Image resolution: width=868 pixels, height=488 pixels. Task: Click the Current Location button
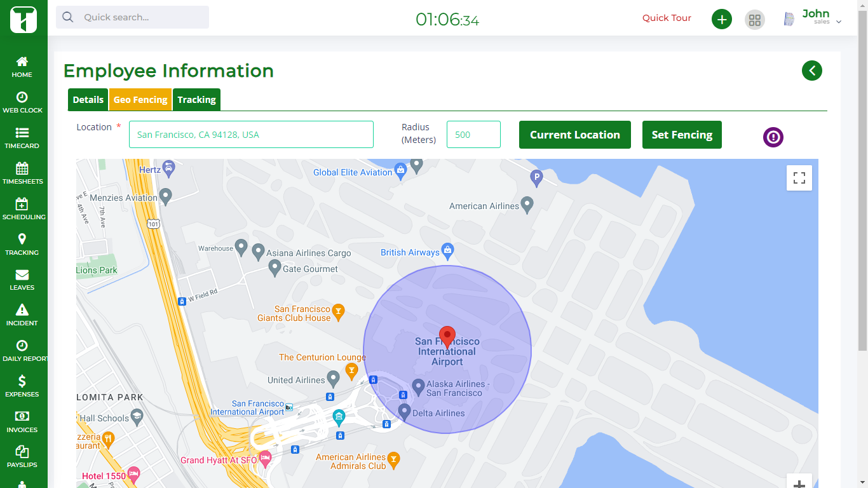coord(574,135)
